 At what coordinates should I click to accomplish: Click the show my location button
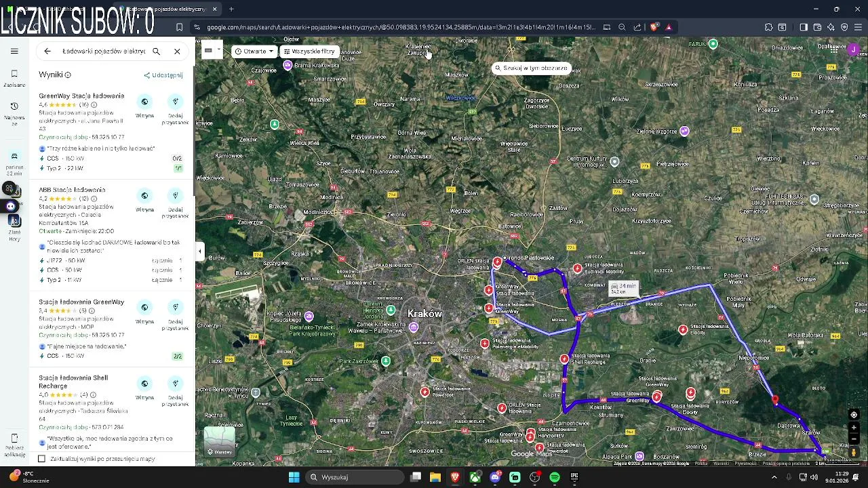click(x=854, y=415)
